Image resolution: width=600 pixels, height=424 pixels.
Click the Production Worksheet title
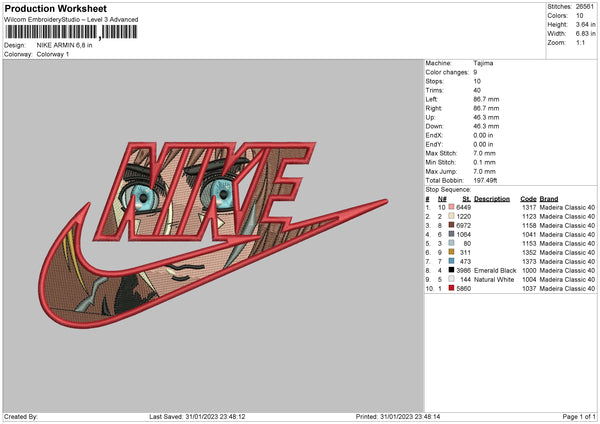55,8
